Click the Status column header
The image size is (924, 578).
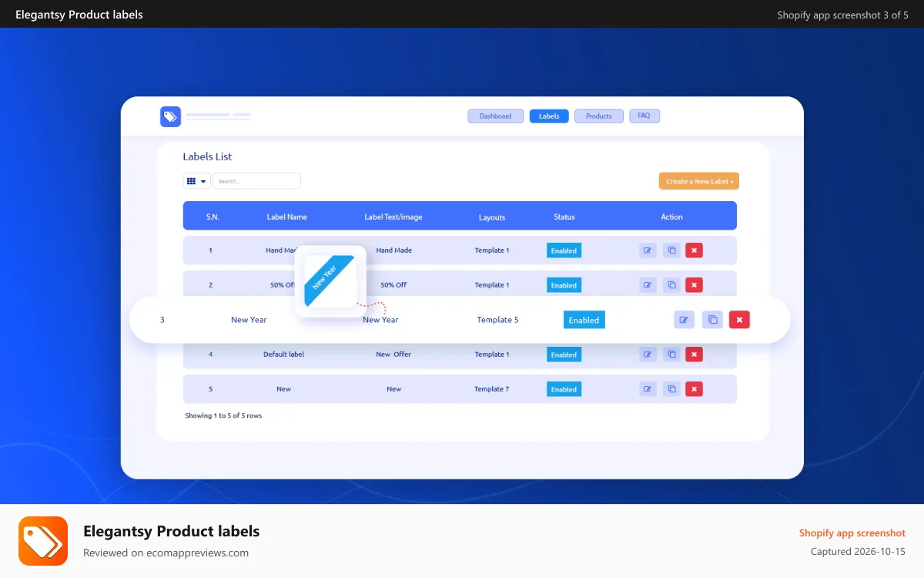click(564, 217)
